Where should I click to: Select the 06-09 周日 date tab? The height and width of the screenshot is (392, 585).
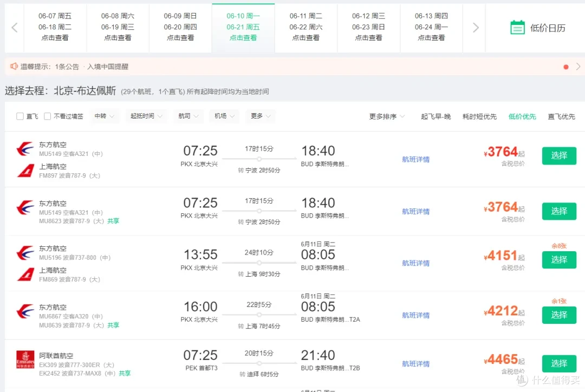pyautogui.click(x=180, y=27)
